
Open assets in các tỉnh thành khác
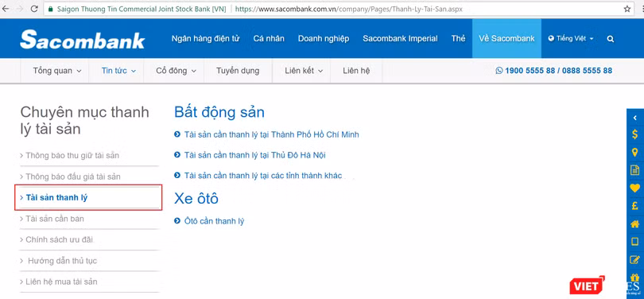pos(263,176)
